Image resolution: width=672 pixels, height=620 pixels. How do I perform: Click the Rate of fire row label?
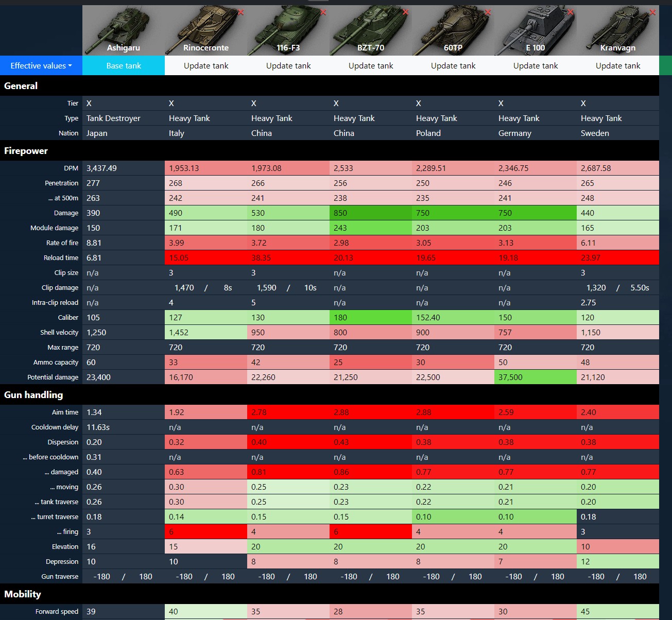[x=62, y=243]
